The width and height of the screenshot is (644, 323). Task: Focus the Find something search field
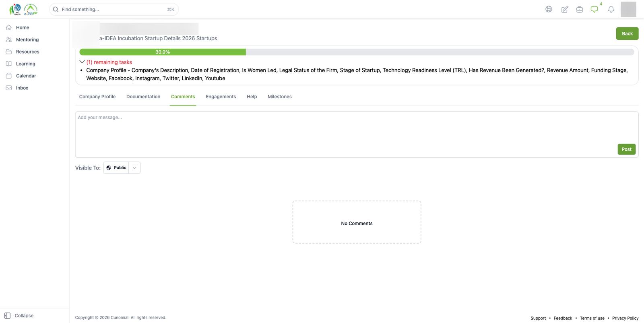(114, 9)
